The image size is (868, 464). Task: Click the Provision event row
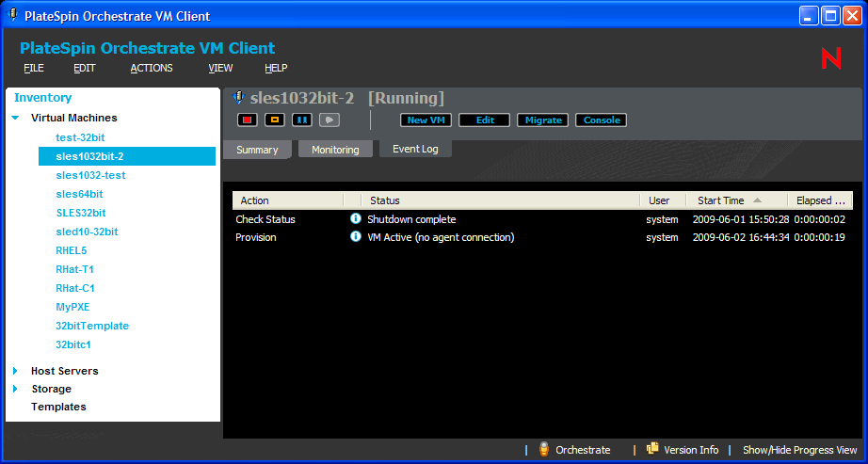coord(542,237)
